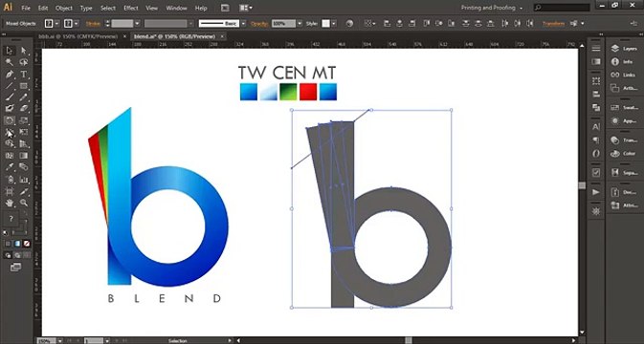
Task: Click the orange Transform link
Action: (x=553, y=24)
